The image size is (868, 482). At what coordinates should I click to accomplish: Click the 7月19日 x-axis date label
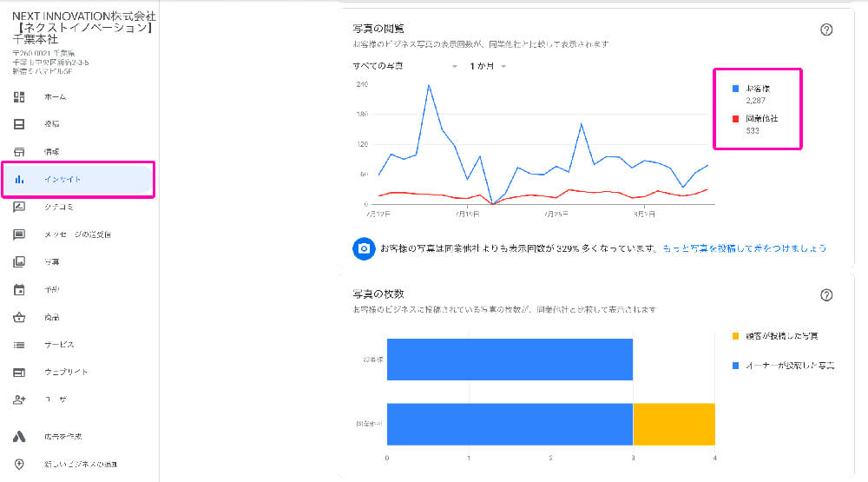468,214
